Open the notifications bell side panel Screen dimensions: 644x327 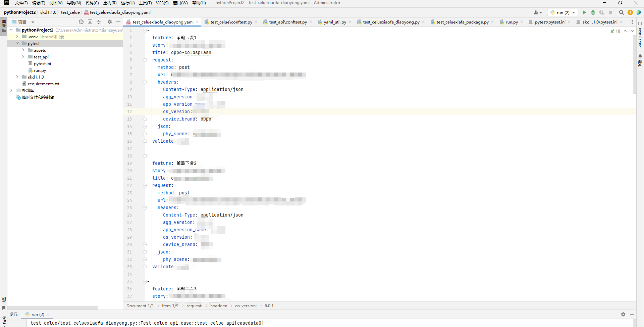tap(640, 61)
